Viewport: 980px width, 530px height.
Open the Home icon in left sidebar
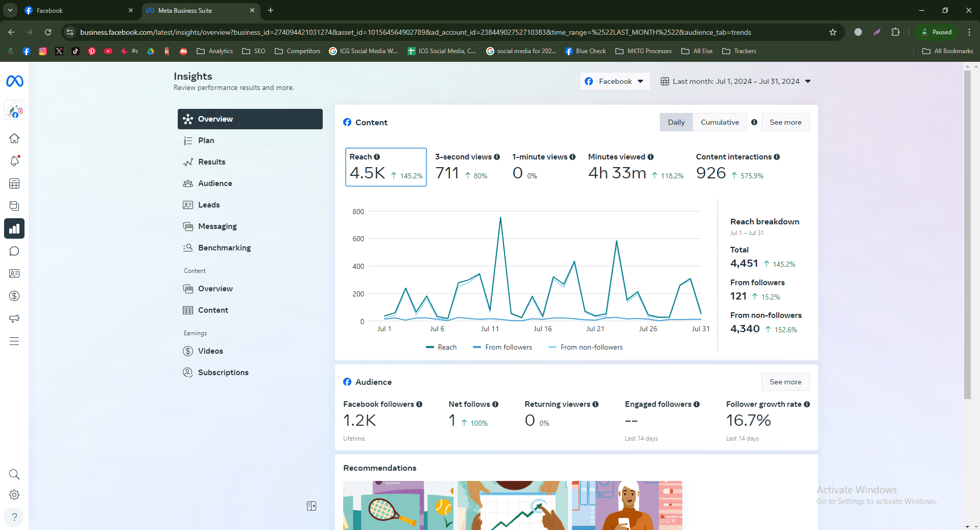point(14,139)
